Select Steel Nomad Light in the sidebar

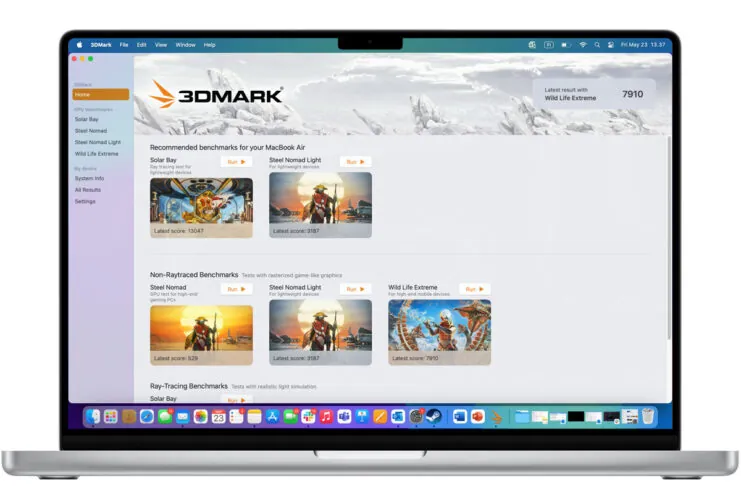click(98, 142)
